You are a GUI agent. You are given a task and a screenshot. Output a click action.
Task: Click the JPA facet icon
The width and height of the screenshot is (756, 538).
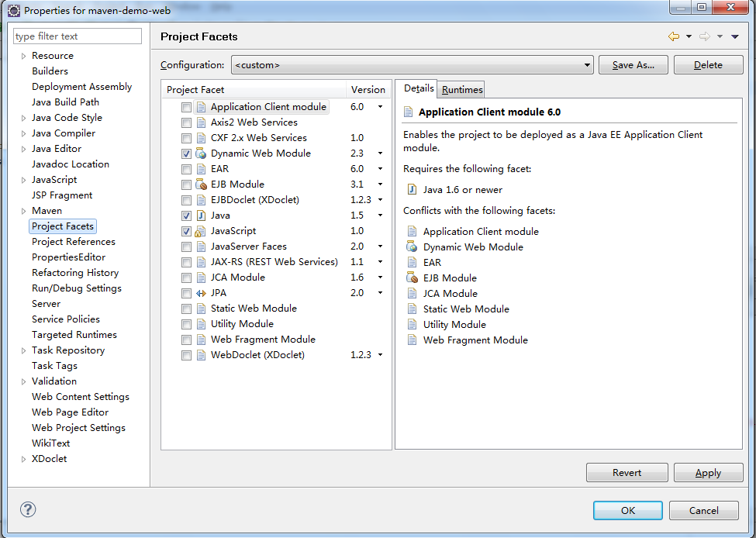pyautogui.click(x=201, y=293)
